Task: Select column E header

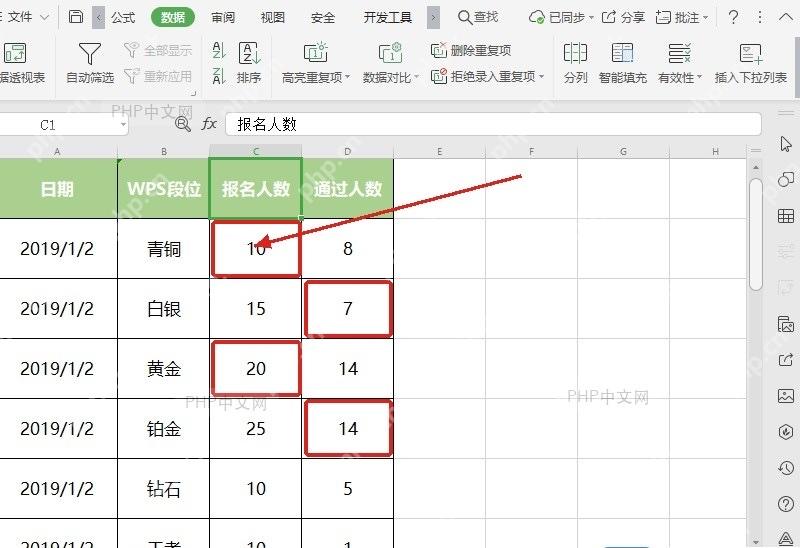Action: 439,151
